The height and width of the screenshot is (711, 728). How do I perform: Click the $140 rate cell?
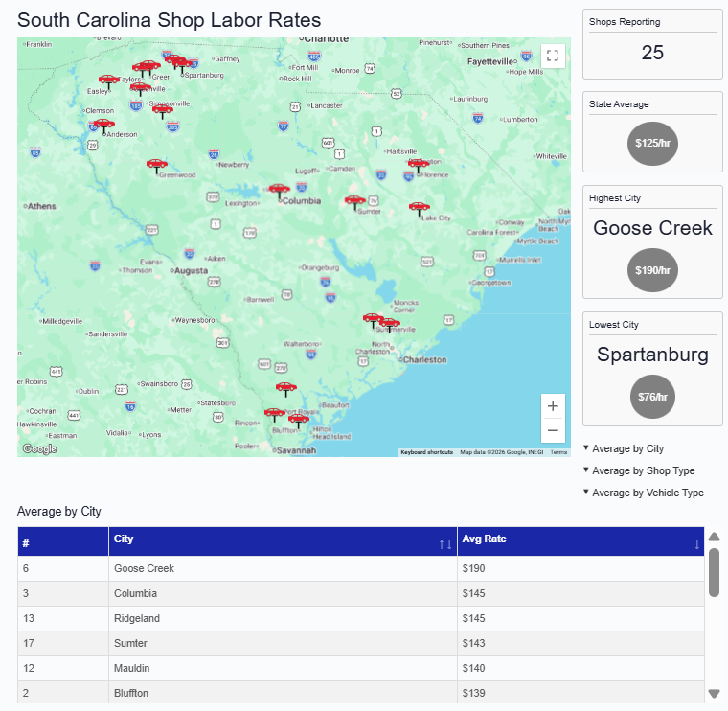(580, 668)
